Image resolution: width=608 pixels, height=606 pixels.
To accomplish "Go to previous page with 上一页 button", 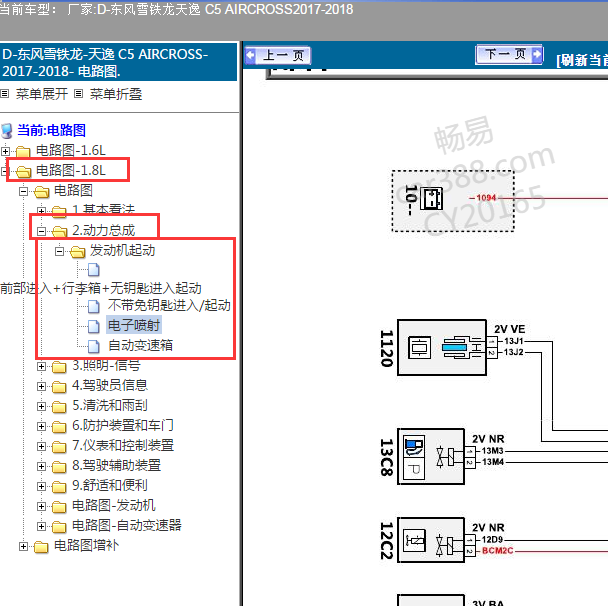I will coord(278,55).
